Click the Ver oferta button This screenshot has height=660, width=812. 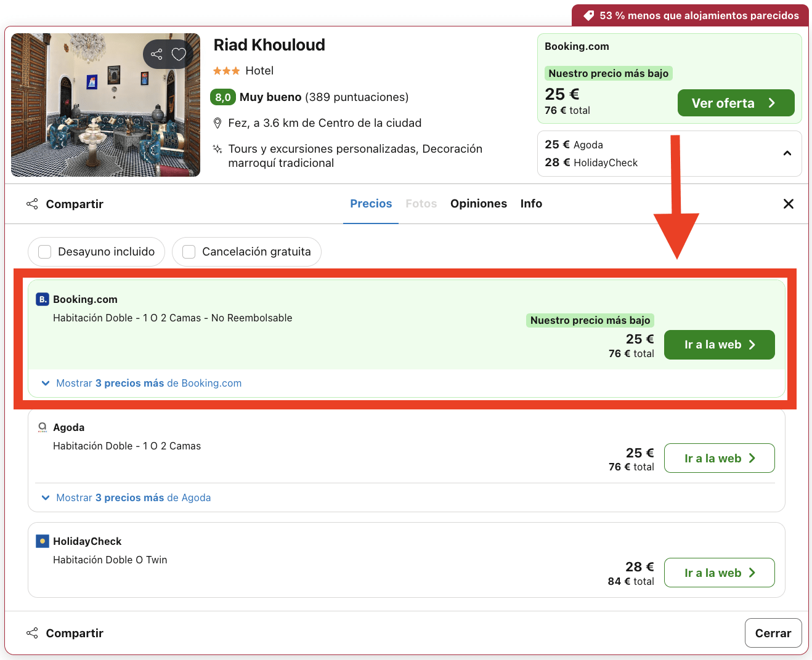(x=736, y=103)
